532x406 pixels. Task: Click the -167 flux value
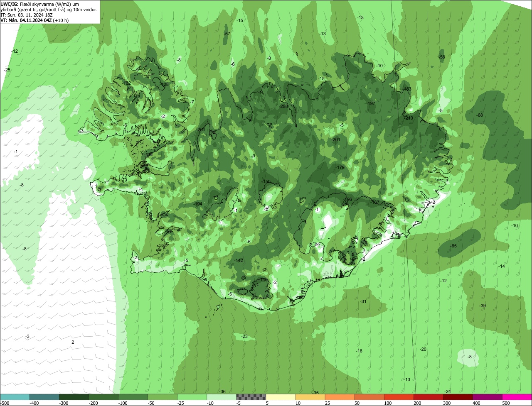(x=374, y=202)
